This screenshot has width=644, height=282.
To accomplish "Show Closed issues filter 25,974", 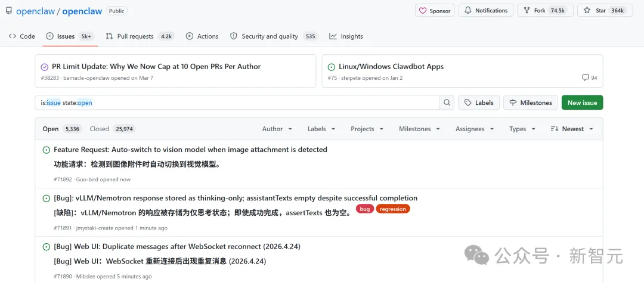I will coord(112,129).
